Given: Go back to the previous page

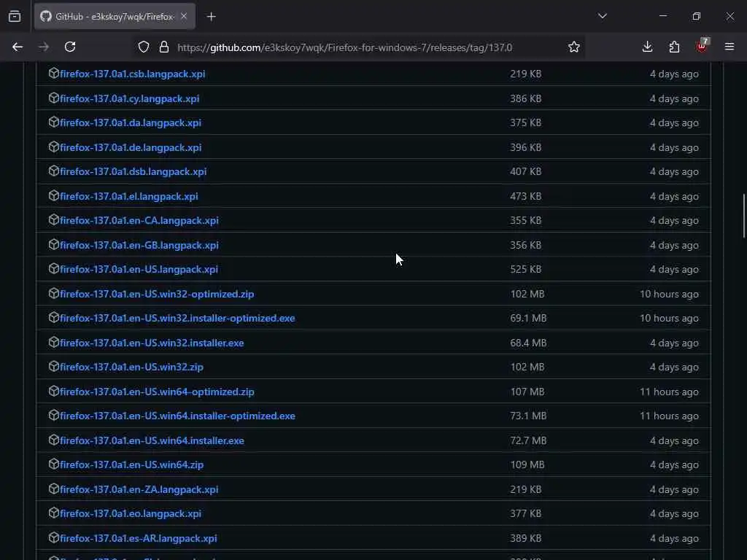Looking at the screenshot, I should point(18,47).
